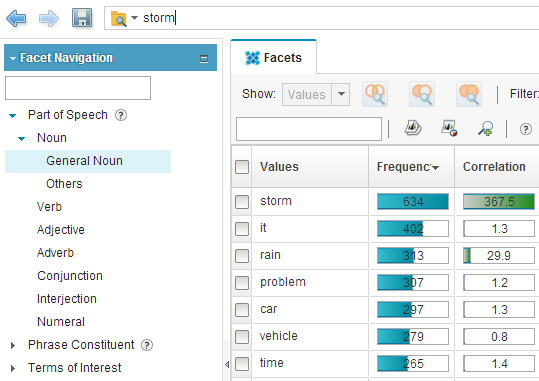Collapse the Facet Navigation panel header arrow

(x=13, y=58)
